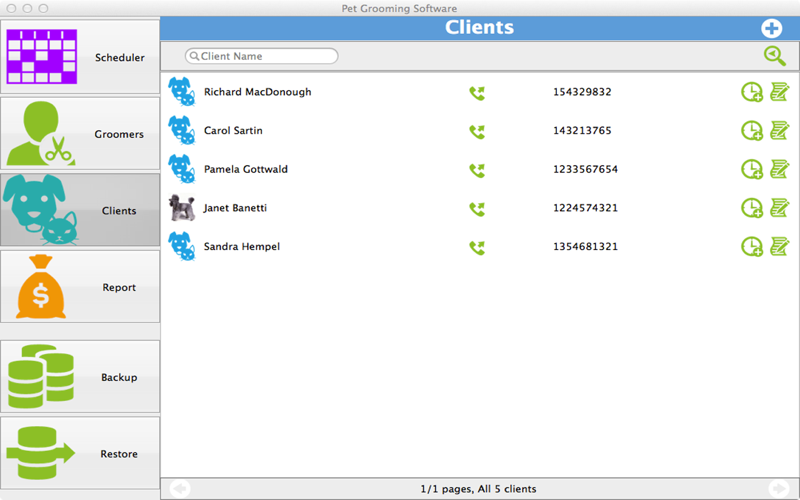
Task: Click phone number 1233567654
Action: 585,169
